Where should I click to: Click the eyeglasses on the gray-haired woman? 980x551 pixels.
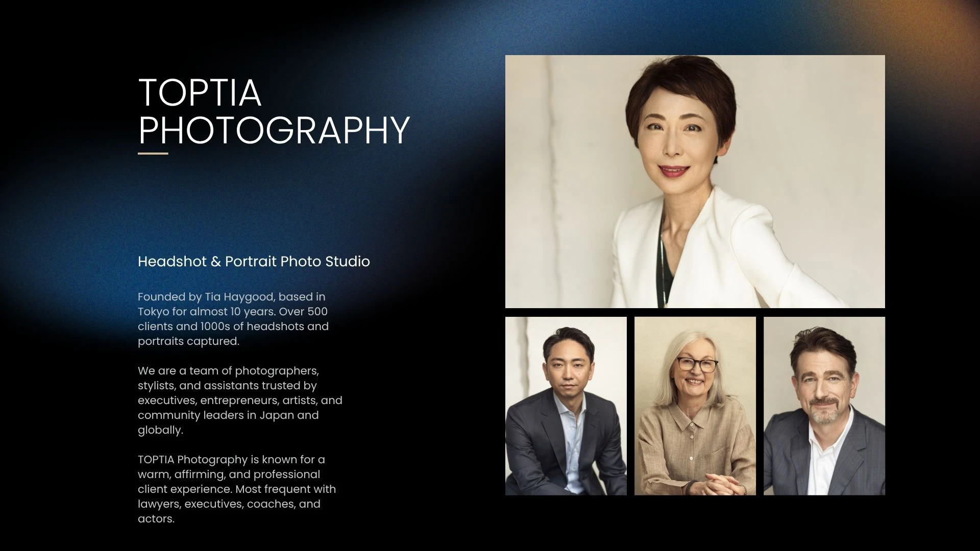pyautogui.click(x=697, y=364)
